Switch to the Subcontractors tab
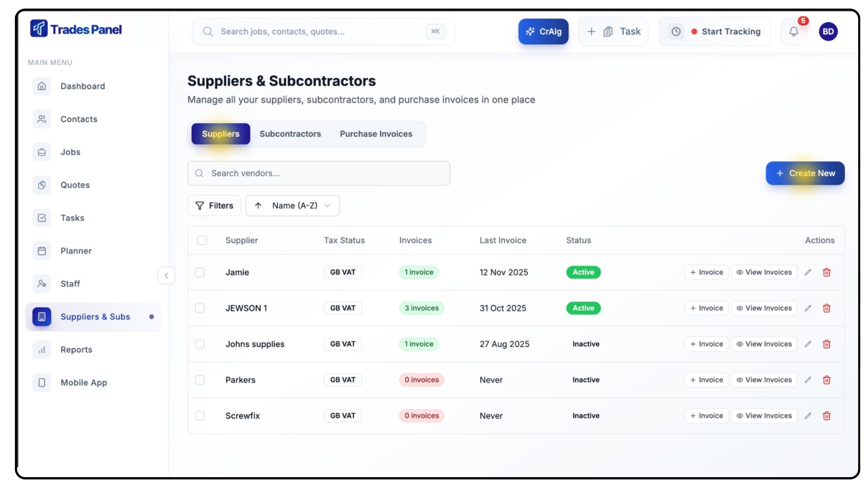 [x=290, y=134]
